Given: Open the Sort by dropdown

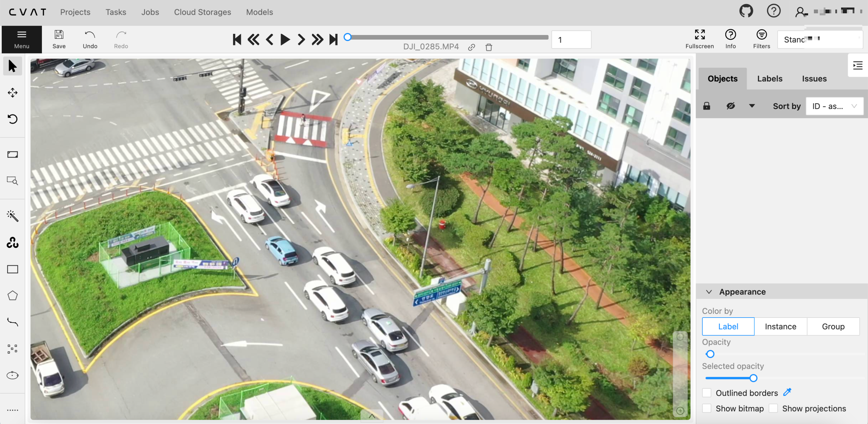Looking at the screenshot, I should (834, 106).
